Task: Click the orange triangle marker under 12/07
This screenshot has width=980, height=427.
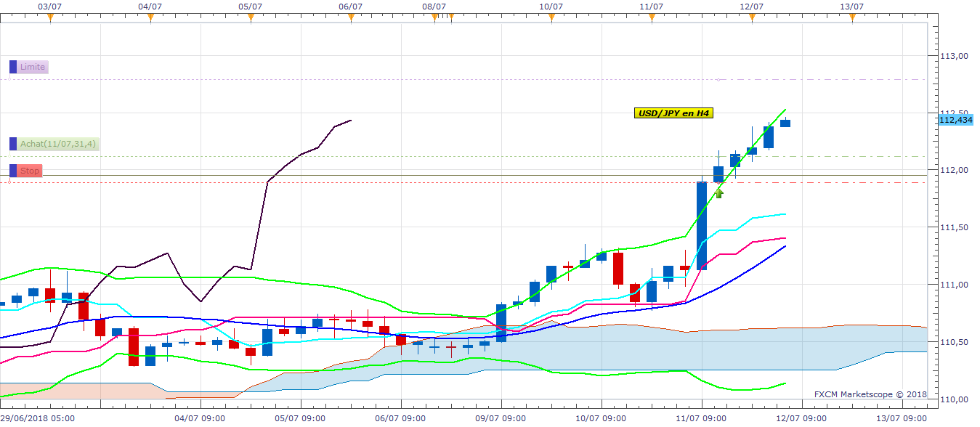Action: pos(752,18)
